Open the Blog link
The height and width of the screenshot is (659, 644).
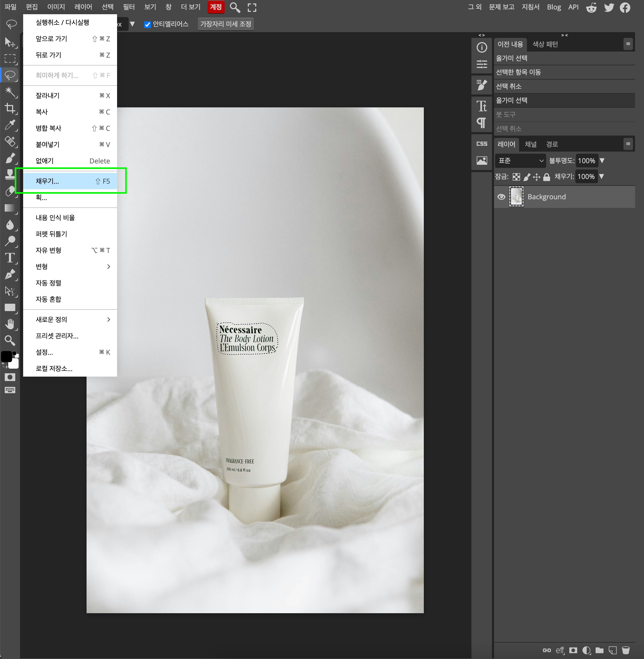[x=554, y=7]
